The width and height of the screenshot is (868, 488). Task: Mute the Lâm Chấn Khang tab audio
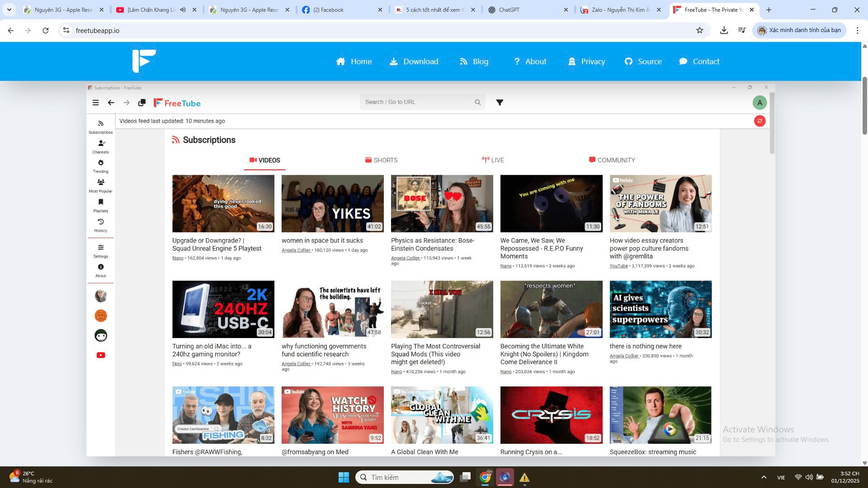183,9
